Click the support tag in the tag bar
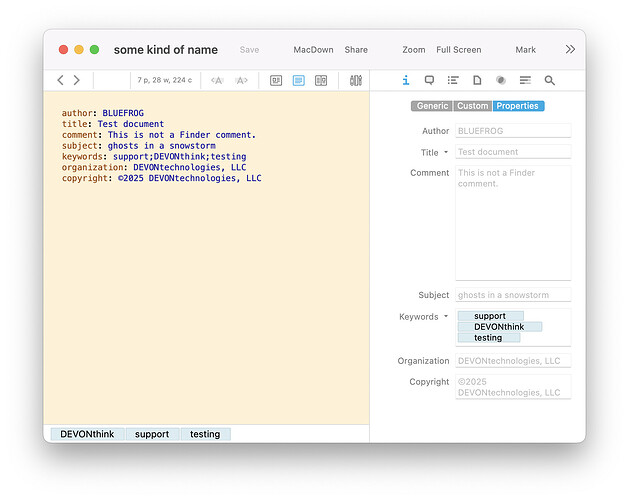 (x=152, y=434)
